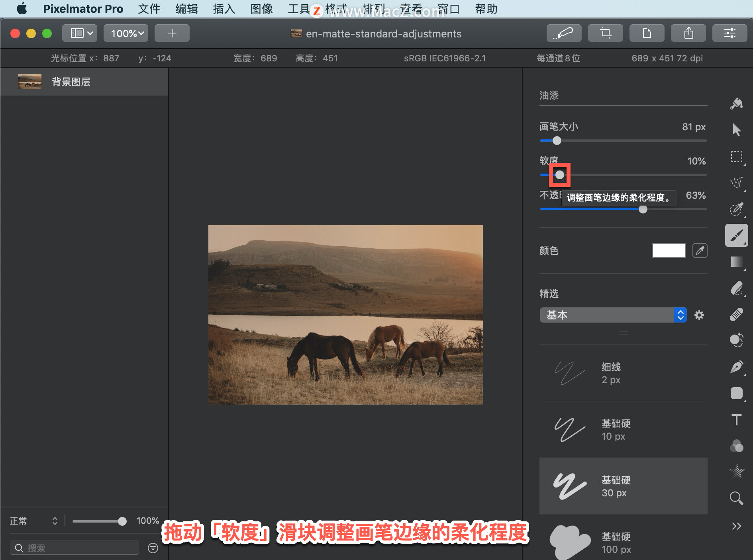Open the 编辑 menu
Screen dimensions: 753x560
(186, 9)
